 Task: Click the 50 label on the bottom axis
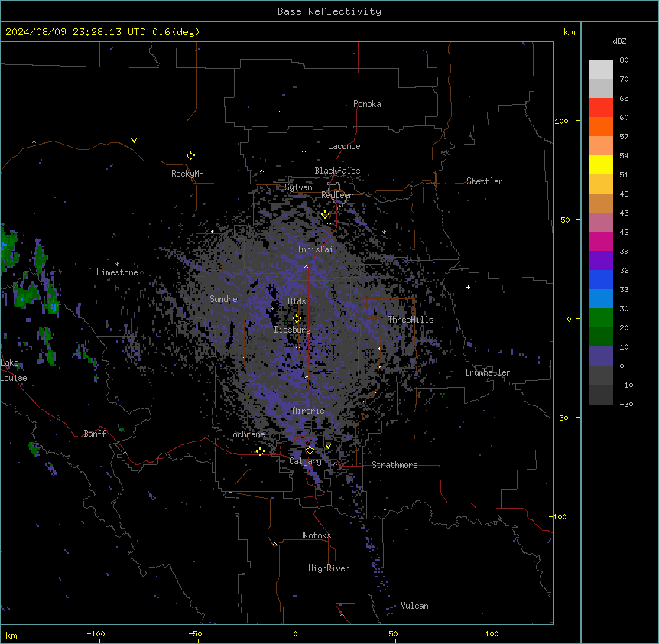coord(393,633)
